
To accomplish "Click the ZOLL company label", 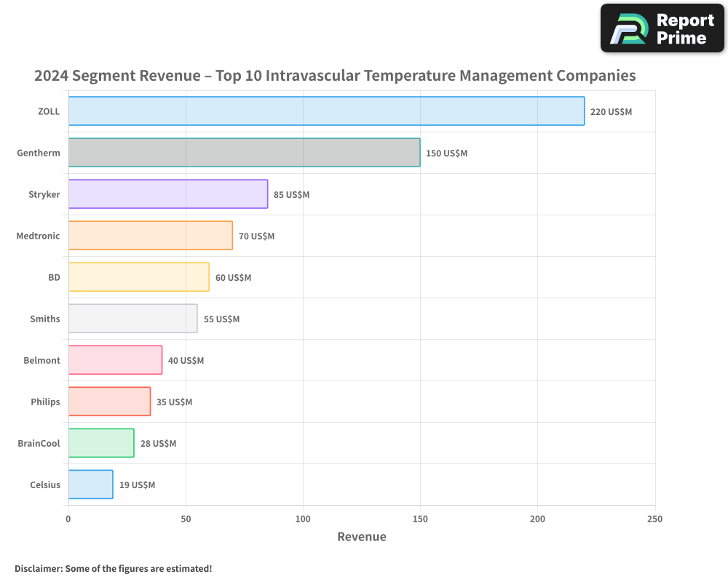I will (x=49, y=111).
